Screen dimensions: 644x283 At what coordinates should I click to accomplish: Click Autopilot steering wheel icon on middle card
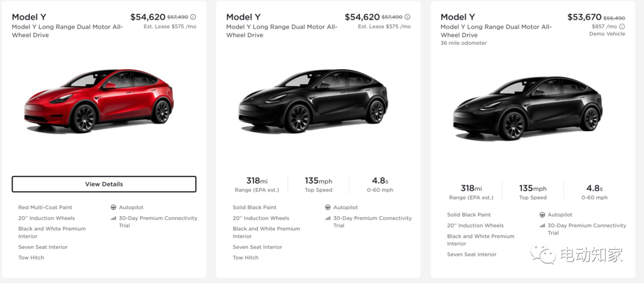pyautogui.click(x=328, y=207)
